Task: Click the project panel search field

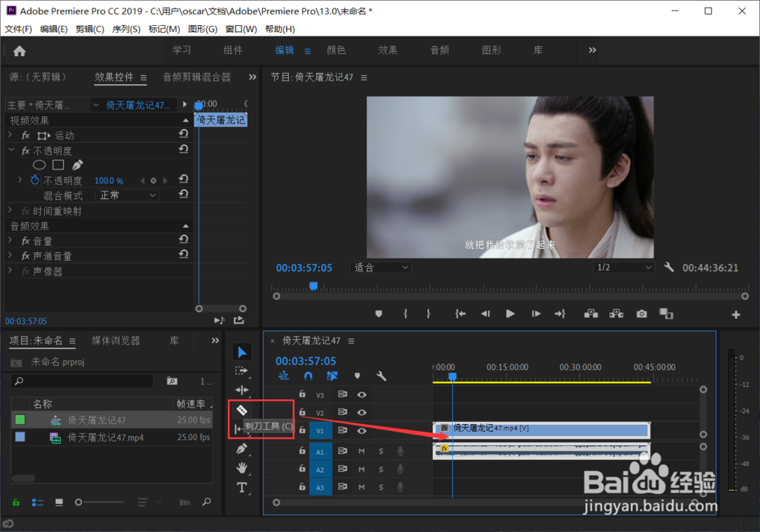Action: 82,382
